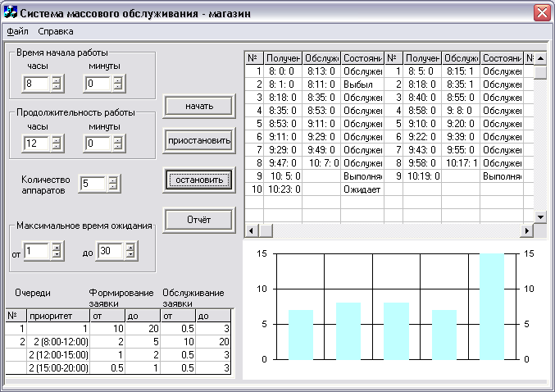Increase the minimum wait time 'от' spinner
Image resolution: width=555 pixels, height=392 pixels.
(x=56, y=247)
